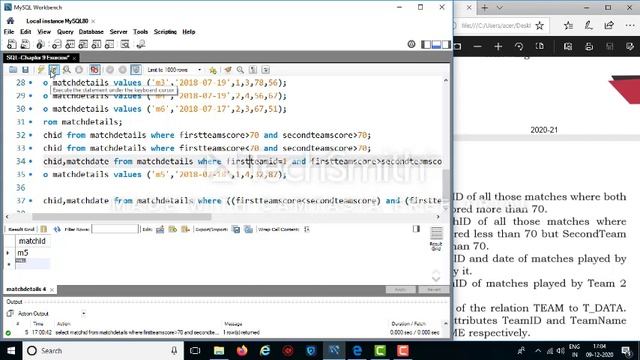Run explain plan for the current statement
The height and width of the screenshot is (360, 640).
(x=67, y=70)
